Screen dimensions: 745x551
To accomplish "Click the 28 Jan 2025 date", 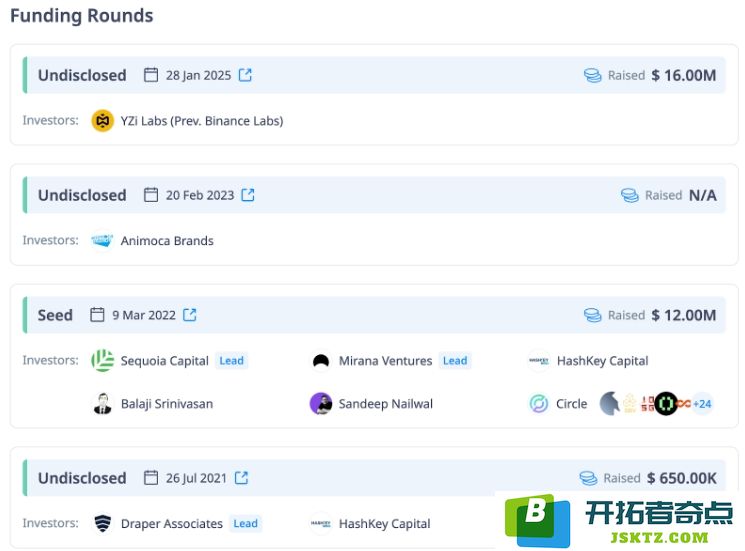I will (198, 75).
